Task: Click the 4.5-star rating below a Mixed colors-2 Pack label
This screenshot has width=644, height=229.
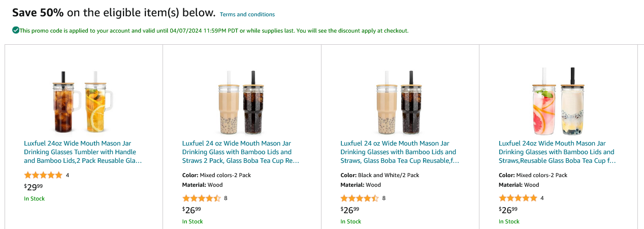Action: (202, 198)
